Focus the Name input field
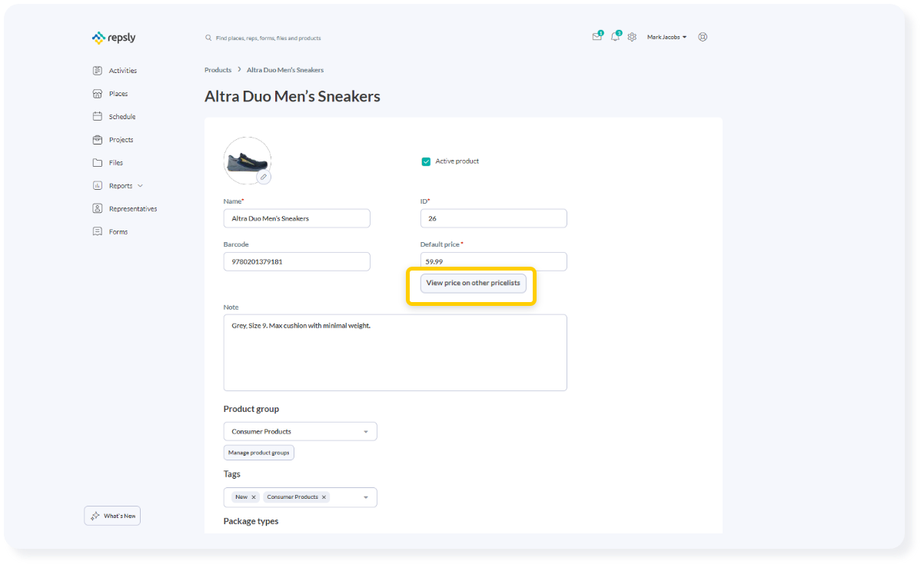This screenshot has width=924, height=568. point(297,218)
